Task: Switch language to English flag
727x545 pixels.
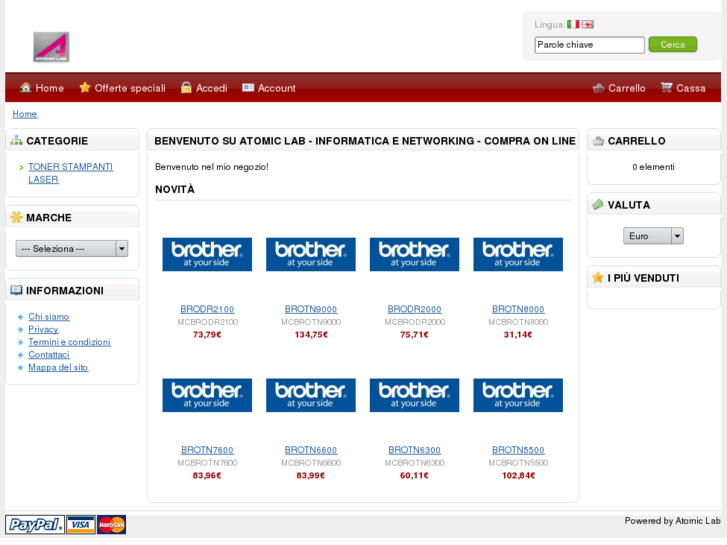Action: pyautogui.click(x=587, y=24)
